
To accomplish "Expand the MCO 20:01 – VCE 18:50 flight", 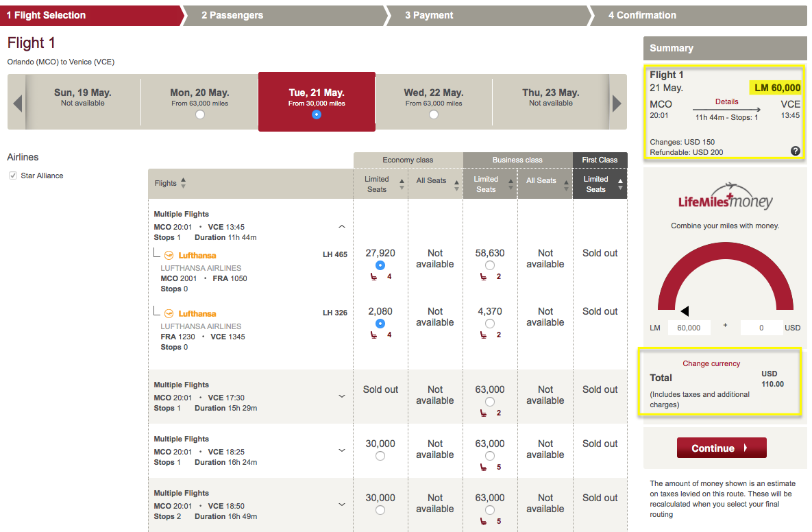I will tap(342, 505).
